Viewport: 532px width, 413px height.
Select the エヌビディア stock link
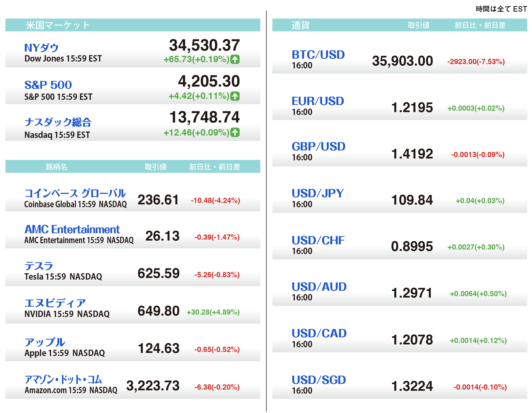pos(55,303)
